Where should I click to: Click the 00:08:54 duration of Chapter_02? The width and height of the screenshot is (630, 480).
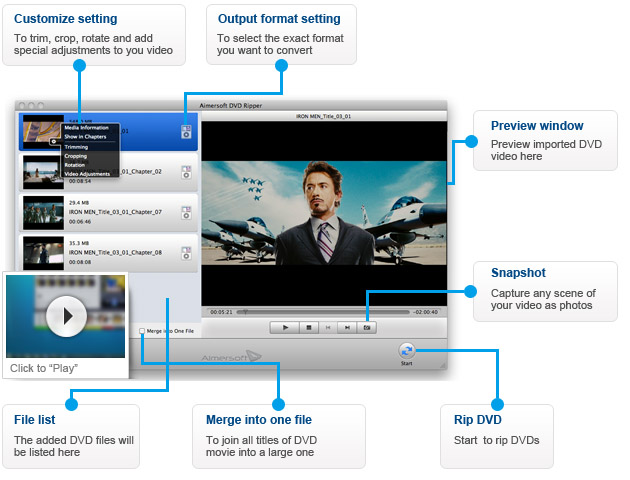[80, 182]
